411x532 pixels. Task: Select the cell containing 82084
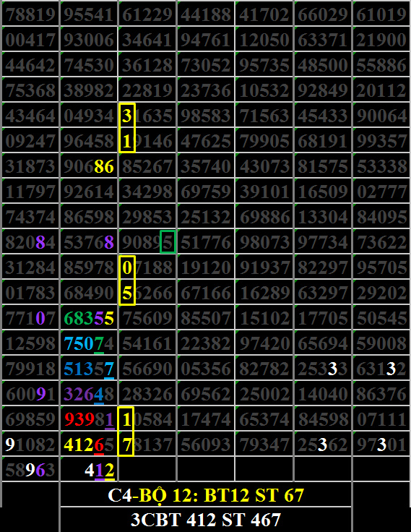tap(30, 242)
